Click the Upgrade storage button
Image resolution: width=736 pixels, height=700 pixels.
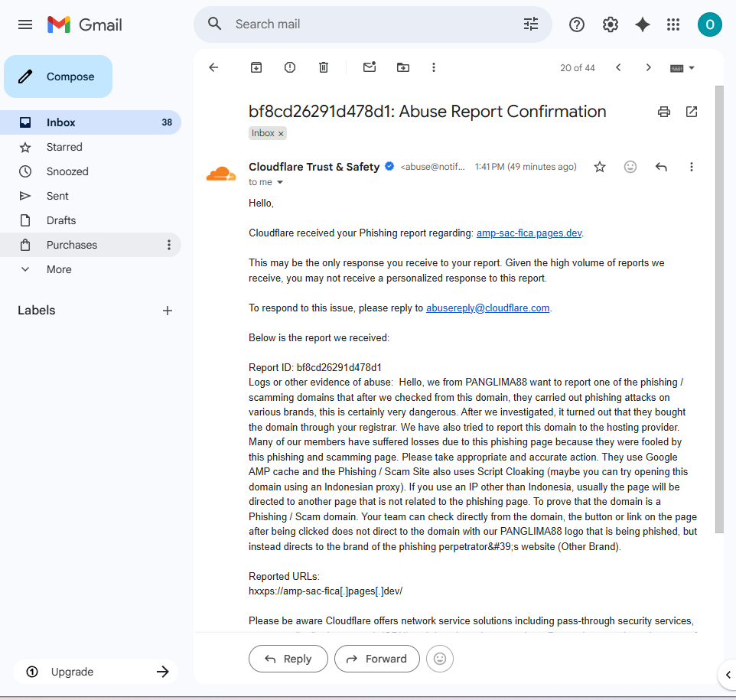pyautogui.click(x=96, y=672)
